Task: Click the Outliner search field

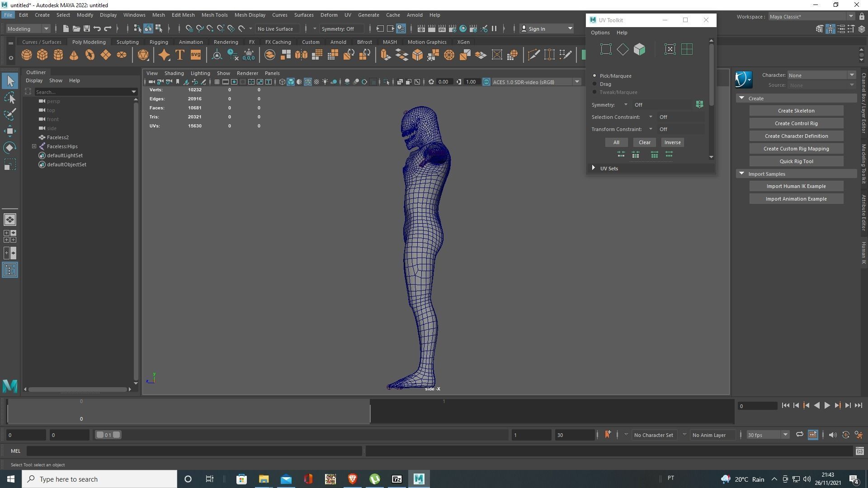Action: [86, 92]
